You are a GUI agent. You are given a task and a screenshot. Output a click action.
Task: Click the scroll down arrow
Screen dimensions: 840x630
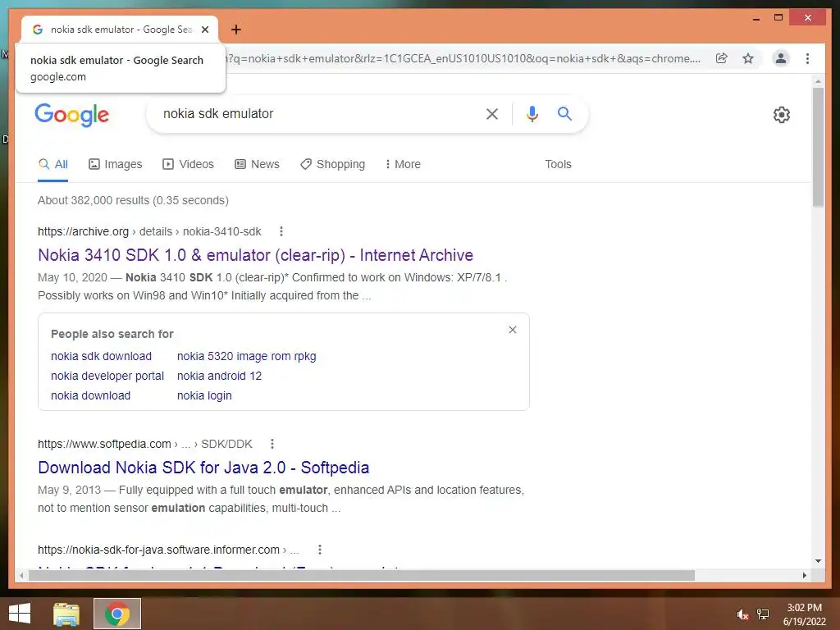tap(818, 561)
